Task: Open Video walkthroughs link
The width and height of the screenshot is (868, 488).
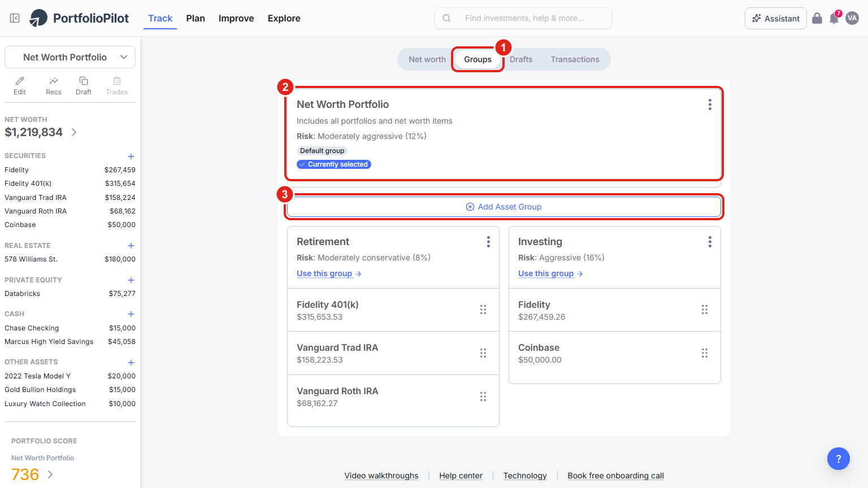Action: [381, 476]
